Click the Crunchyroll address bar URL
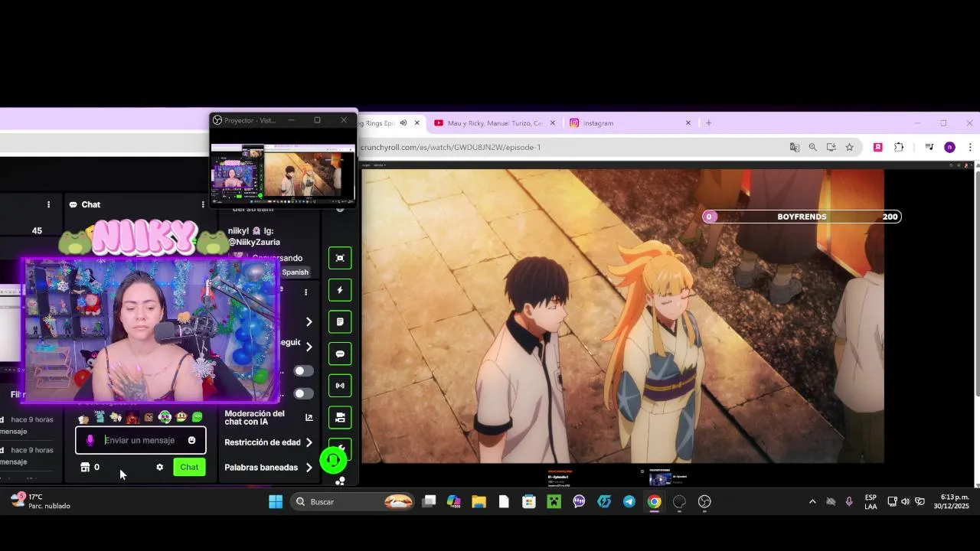Screen dimensions: 980x551 [451, 147]
